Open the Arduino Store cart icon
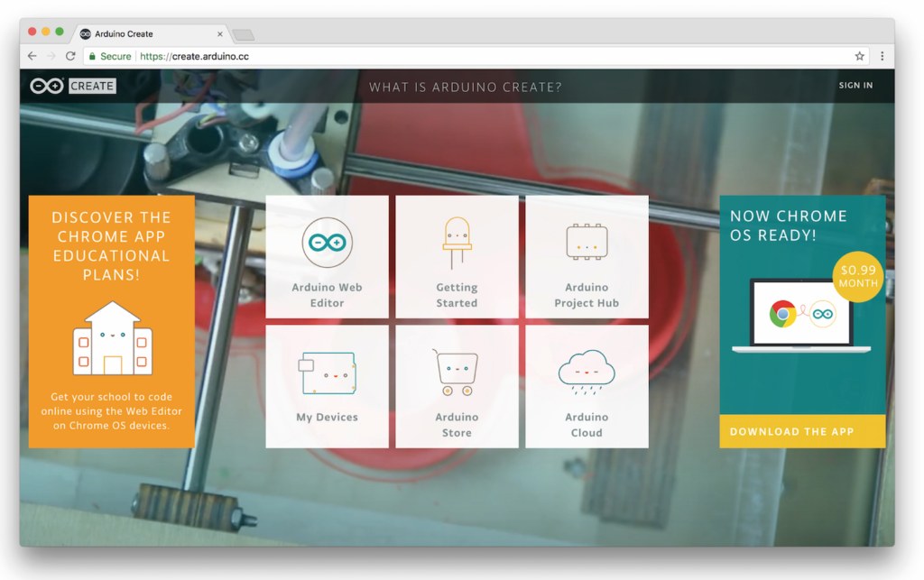The image size is (924, 580). coord(456,373)
